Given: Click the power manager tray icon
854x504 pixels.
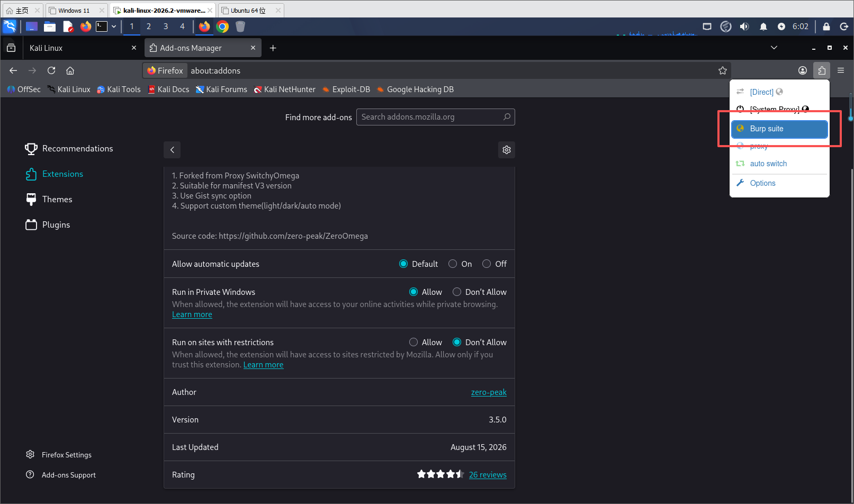Looking at the screenshot, I should click(781, 26).
